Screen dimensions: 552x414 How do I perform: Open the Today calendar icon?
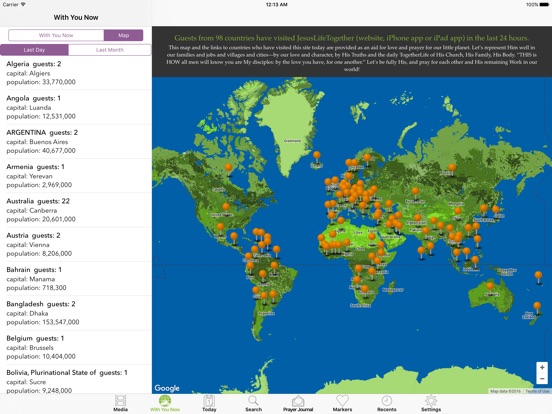click(209, 401)
